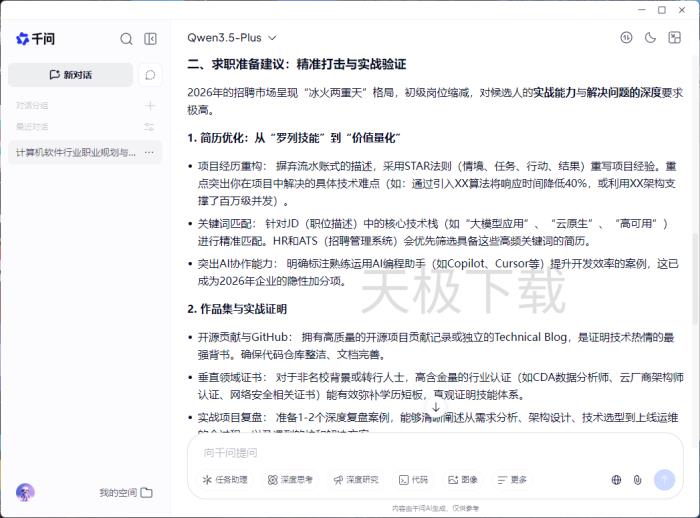
Task: Click the paperclip attachment icon
Action: [637, 480]
